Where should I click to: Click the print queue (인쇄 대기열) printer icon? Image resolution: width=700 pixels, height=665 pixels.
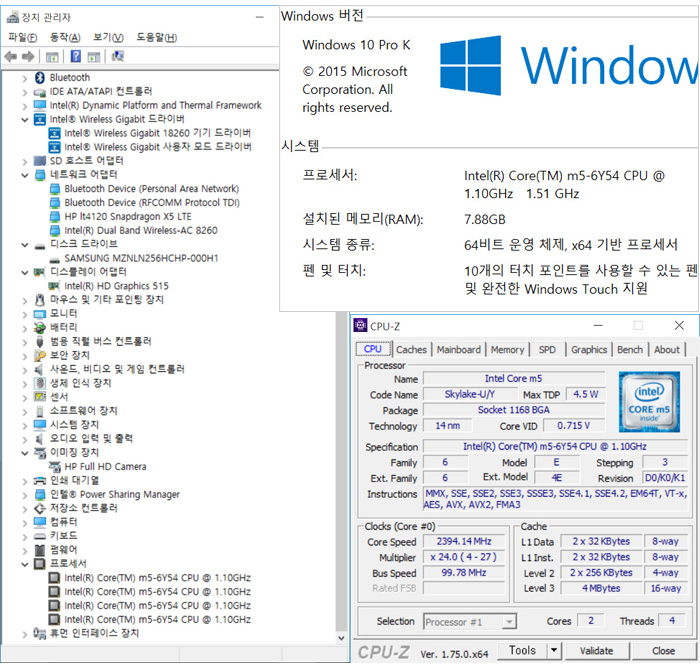(40, 481)
